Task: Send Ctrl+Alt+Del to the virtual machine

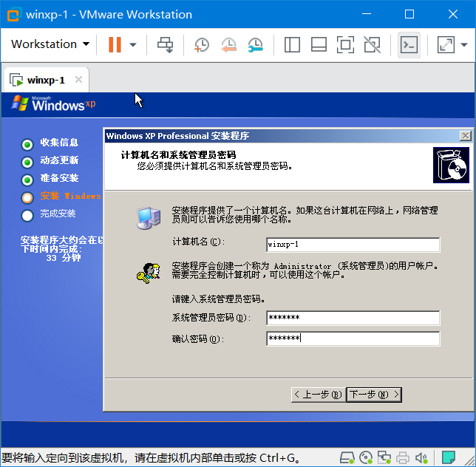Action: [x=165, y=45]
